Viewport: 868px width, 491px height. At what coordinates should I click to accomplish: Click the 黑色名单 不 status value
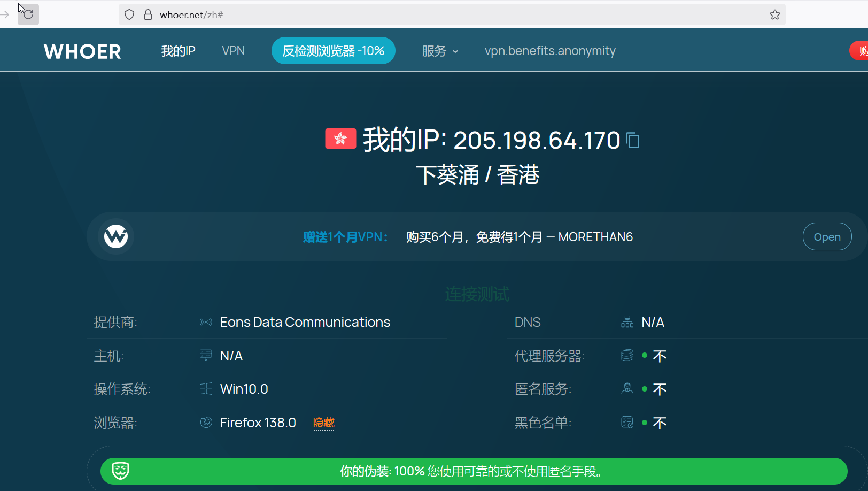660,423
